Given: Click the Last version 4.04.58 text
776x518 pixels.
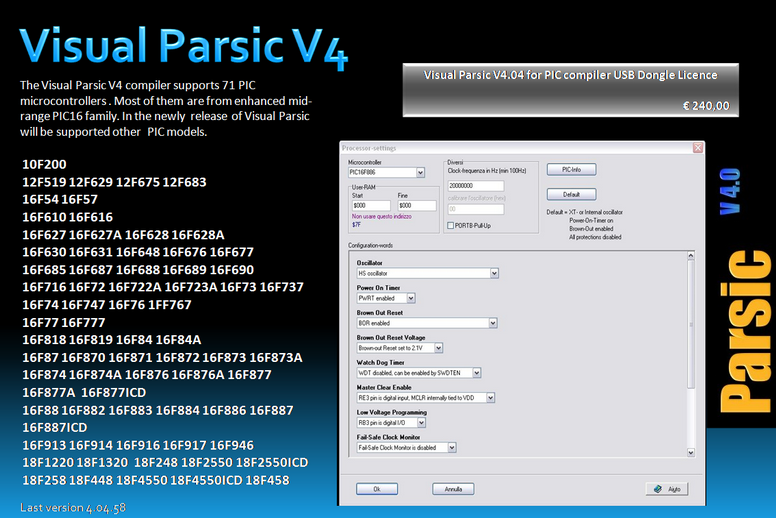Looking at the screenshot, I should pos(73,508).
